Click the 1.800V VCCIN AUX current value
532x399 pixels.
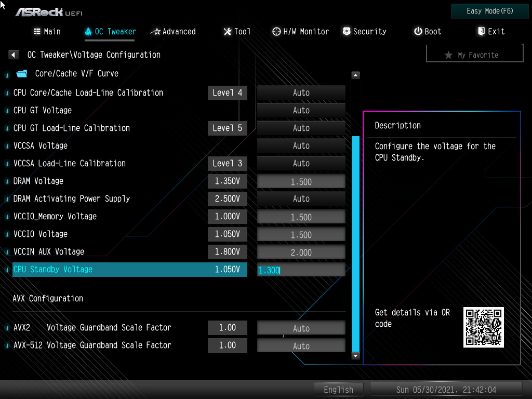pos(228,251)
